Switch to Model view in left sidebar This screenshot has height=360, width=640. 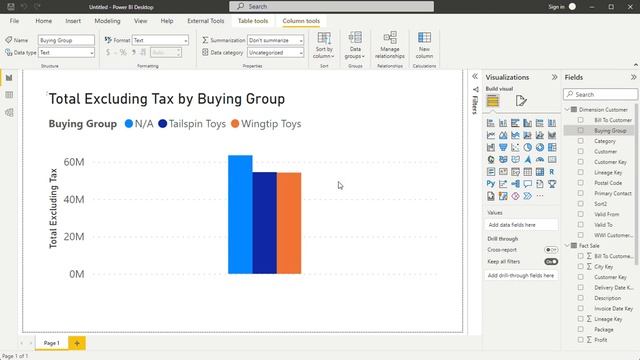click(x=9, y=113)
